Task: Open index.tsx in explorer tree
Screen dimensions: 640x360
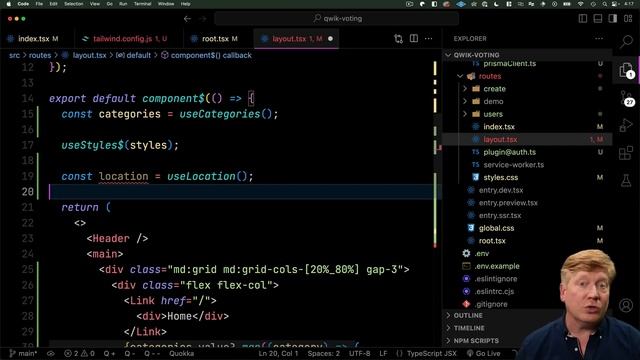Action: click(x=499, y=127)
